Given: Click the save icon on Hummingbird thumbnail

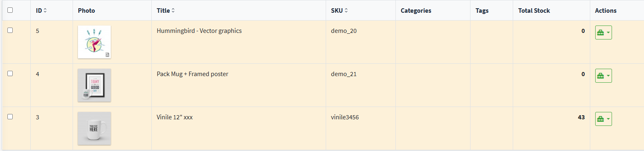Looking at the screenshot, I should (x=107, y=55).
